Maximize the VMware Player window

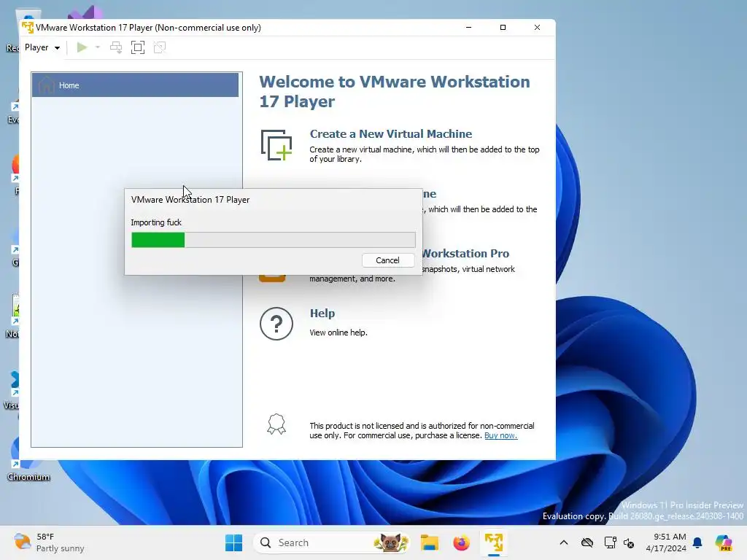[x=503, y=28]
